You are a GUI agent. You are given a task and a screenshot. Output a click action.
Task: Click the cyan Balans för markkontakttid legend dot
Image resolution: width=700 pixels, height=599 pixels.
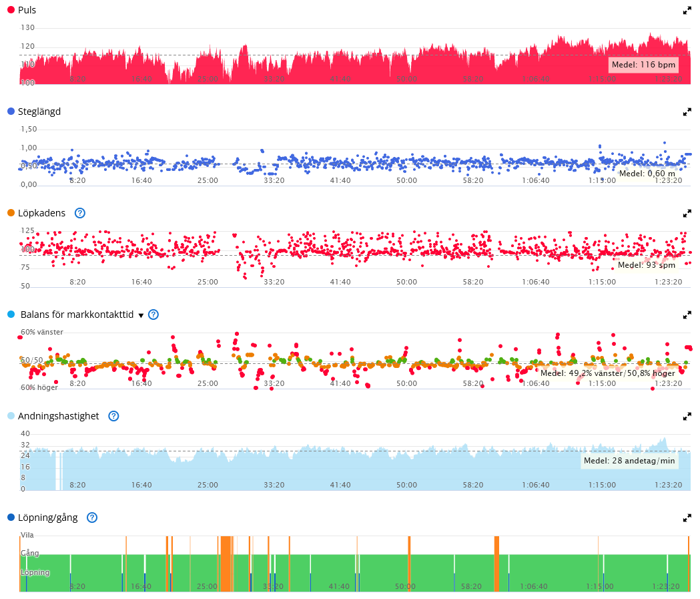click(11, 314)
